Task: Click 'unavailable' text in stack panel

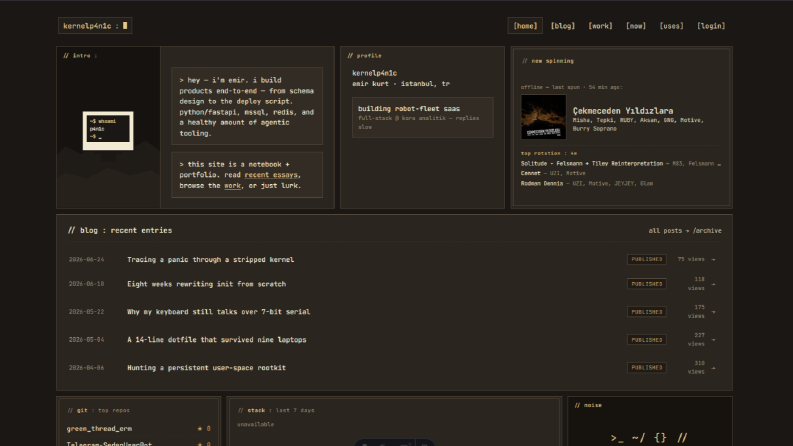Action: (x=255, y=424)
